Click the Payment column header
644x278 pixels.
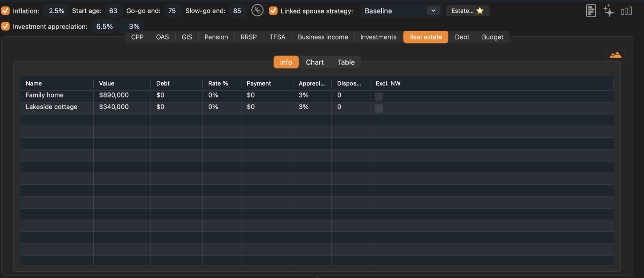point(267,83)
